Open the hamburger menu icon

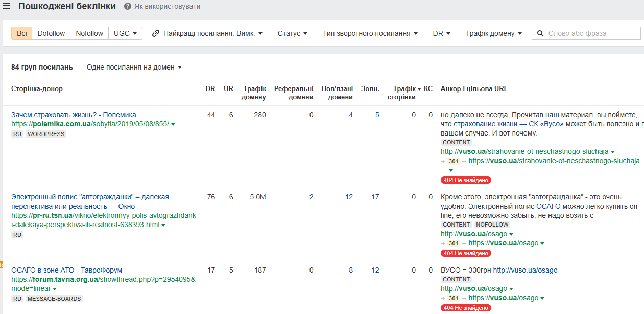coord(7,6)
